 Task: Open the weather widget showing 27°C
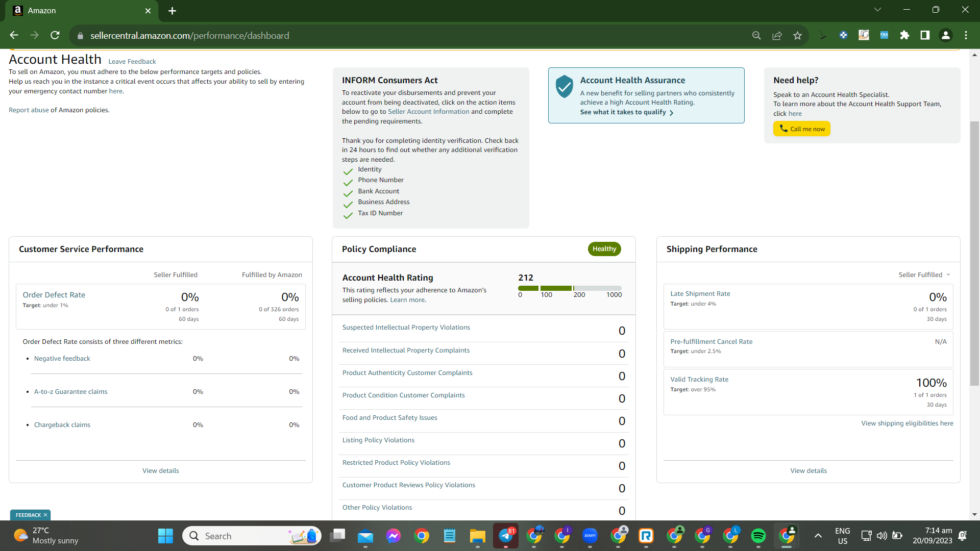[x=46, y=536]
